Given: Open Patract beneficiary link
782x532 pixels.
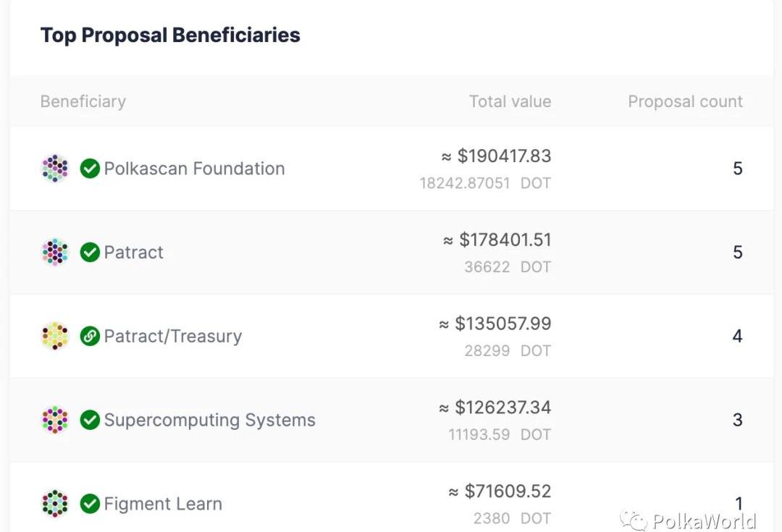Looking at the screenshot, I should [x=134, y=253].
